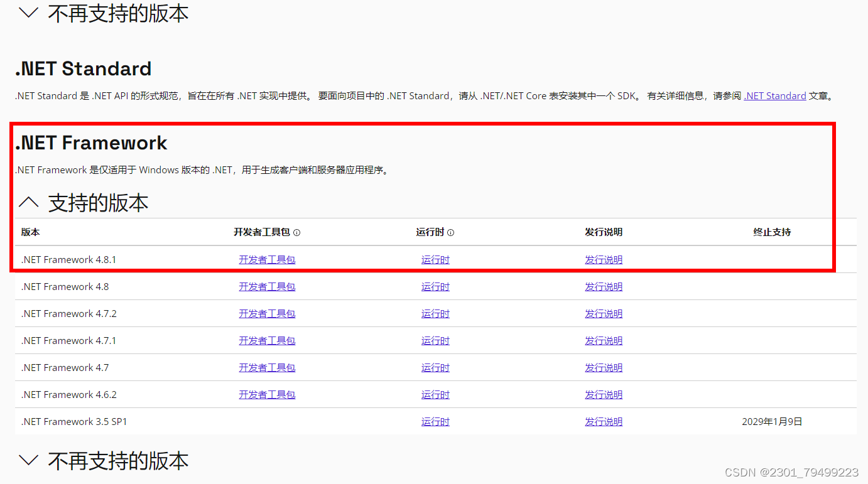Open 运行时 link for .NET Framework 3.5 SP1

pyautogui.click(x=435, y=422)
